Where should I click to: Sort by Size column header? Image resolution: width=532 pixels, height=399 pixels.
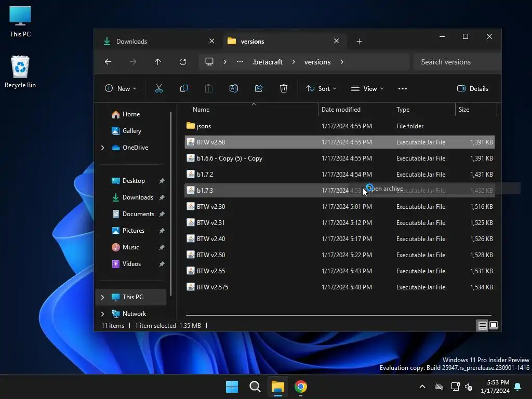(476, 110)
